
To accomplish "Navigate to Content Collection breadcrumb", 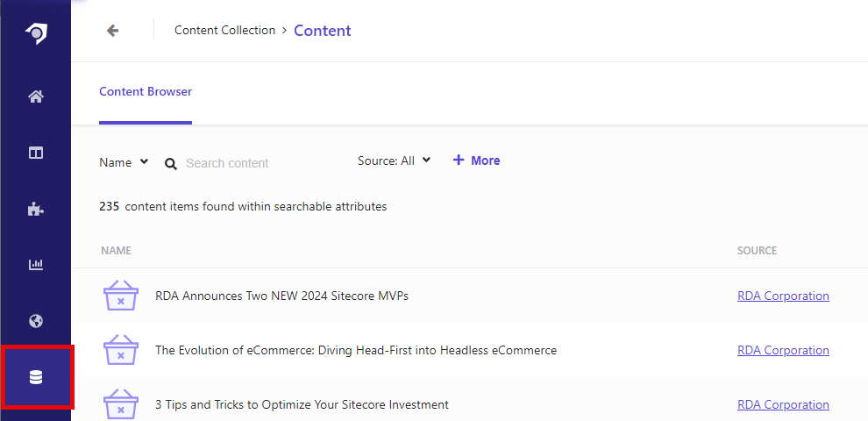I will click(x=224, y=31).
